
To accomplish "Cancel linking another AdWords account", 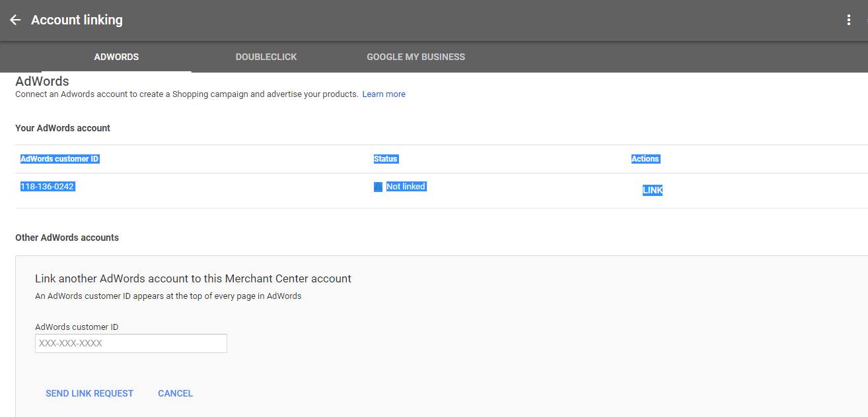I will (x=175, y=393).
